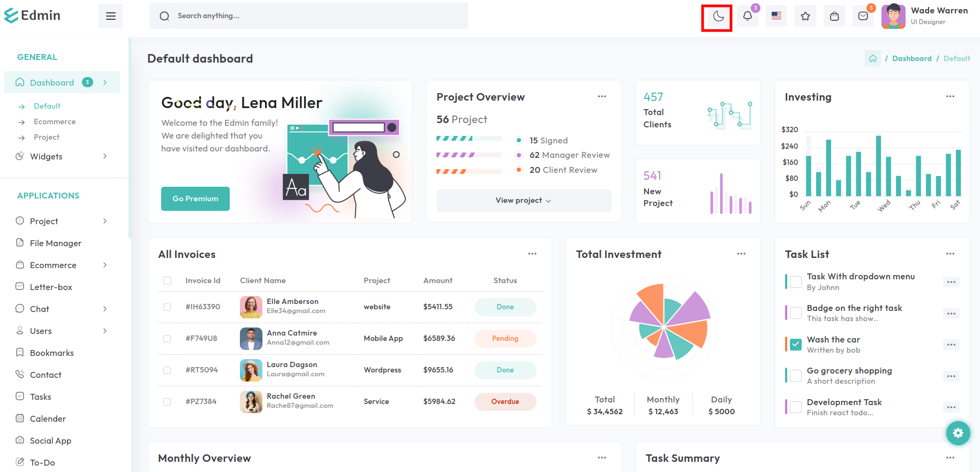Select Ecommerce under Dashboard submenu
The height and width of the screenshot is (472, 980).
click(55, 121)
